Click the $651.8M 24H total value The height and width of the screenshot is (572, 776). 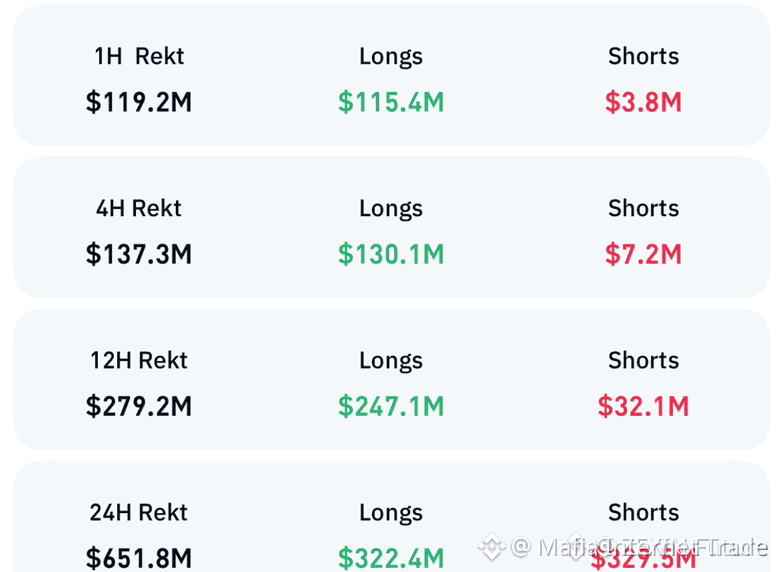[x=139, y=558]
